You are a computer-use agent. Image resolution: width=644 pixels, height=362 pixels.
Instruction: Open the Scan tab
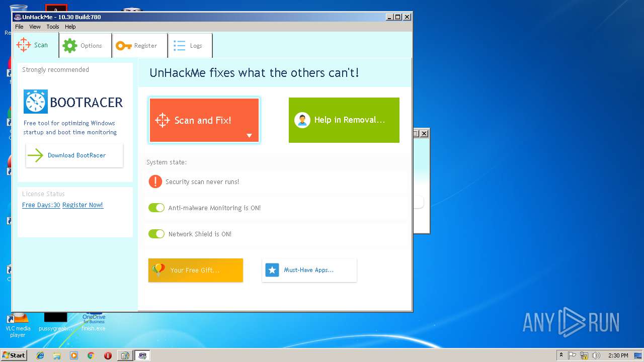(x=35, y=45)
